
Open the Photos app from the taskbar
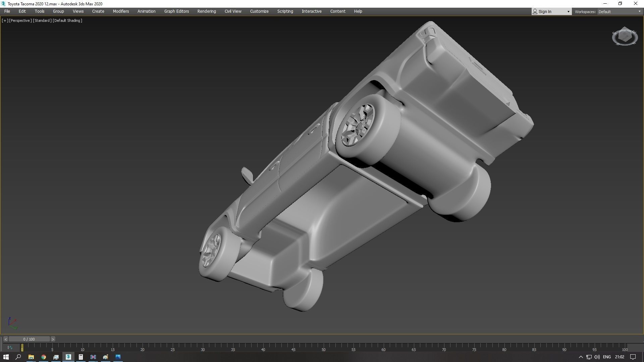tap(118, 357)
